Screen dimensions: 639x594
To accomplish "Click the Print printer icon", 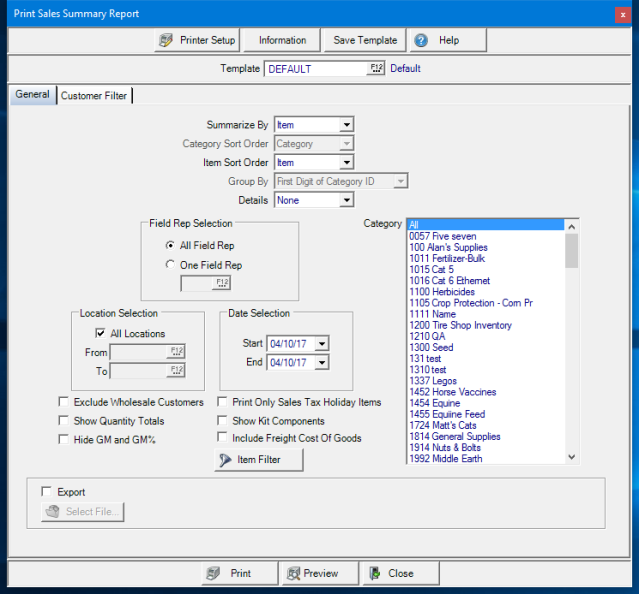I will click(x=213, y=574).
